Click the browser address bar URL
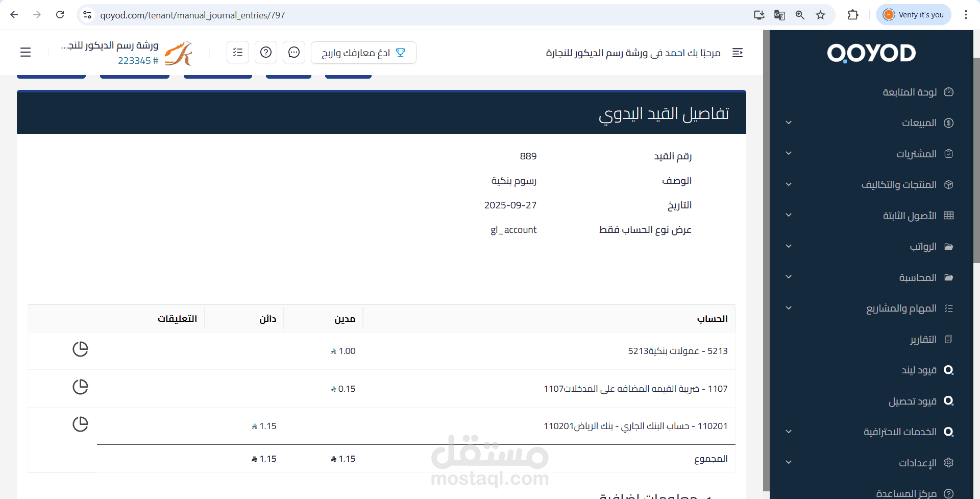The image size is (980, 499). pyautogui.click(x=192, y=15)
